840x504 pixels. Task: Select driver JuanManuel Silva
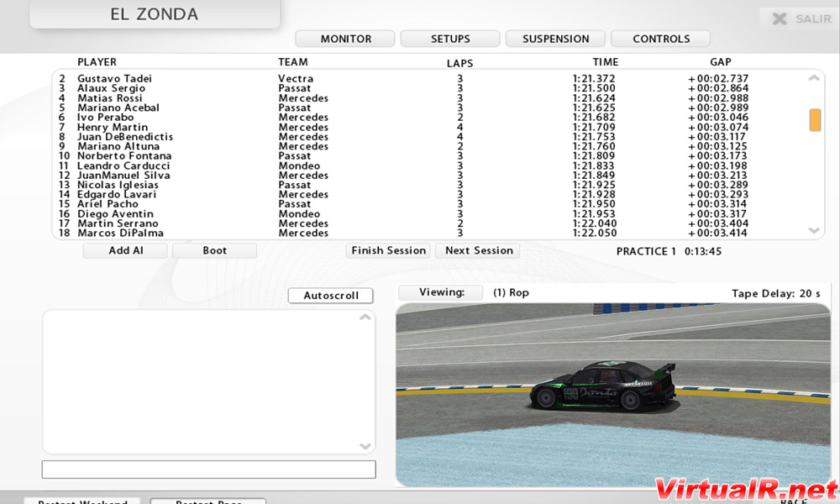(x=123, y=176)
